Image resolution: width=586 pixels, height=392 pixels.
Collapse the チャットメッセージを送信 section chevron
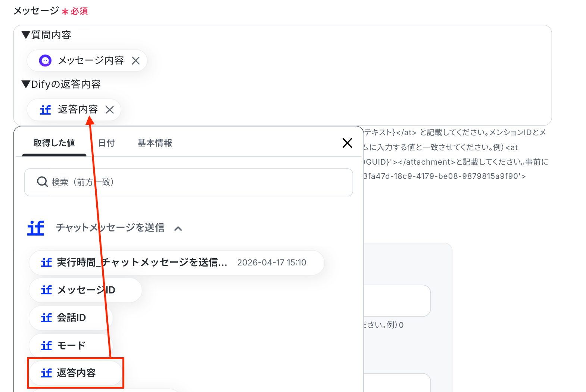(178, 228)
